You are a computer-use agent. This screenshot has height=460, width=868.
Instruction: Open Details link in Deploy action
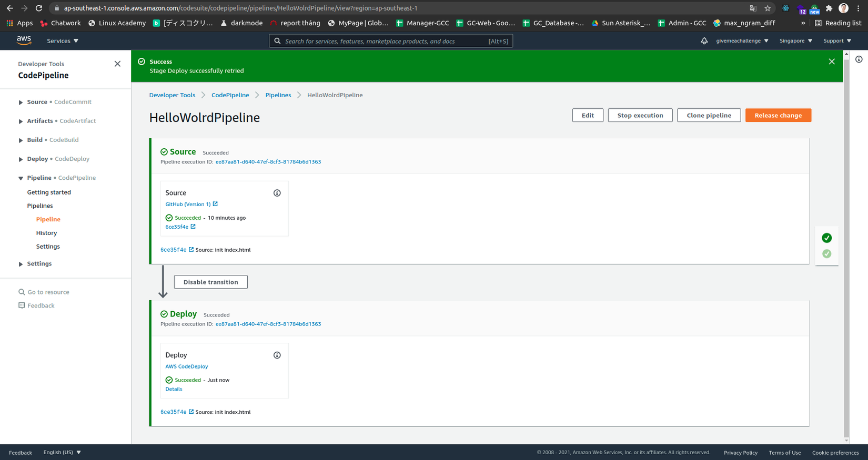(x=174, y=389)
